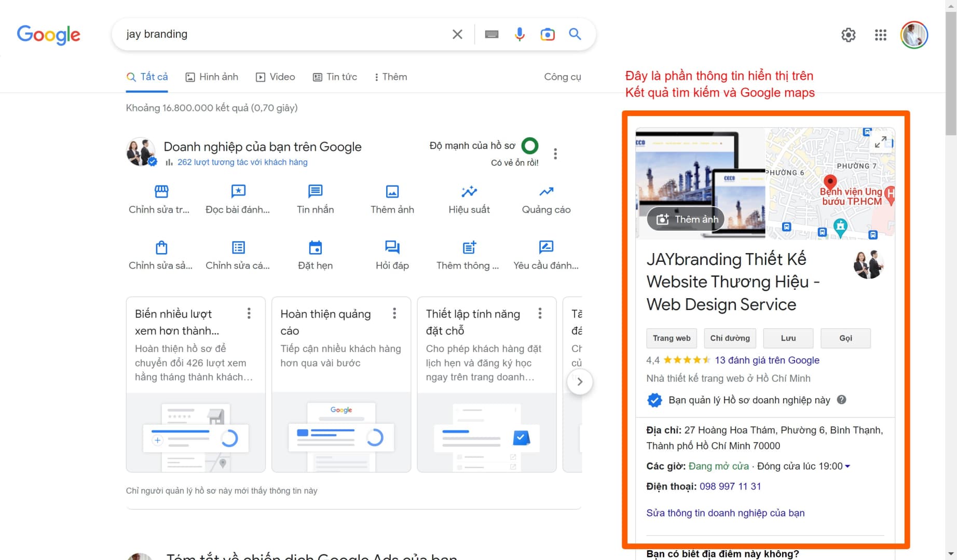The width and height of the screenshot is (957, 560).
Task: Open the Thêm more filters menu
Action: pos(391,77)
